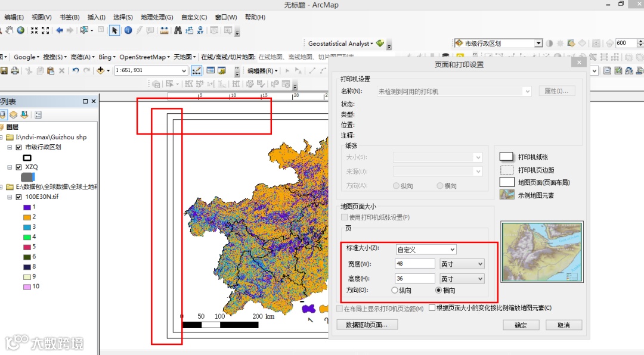
Task: Pick the Measure ruler tool
Action: (165, 30)
